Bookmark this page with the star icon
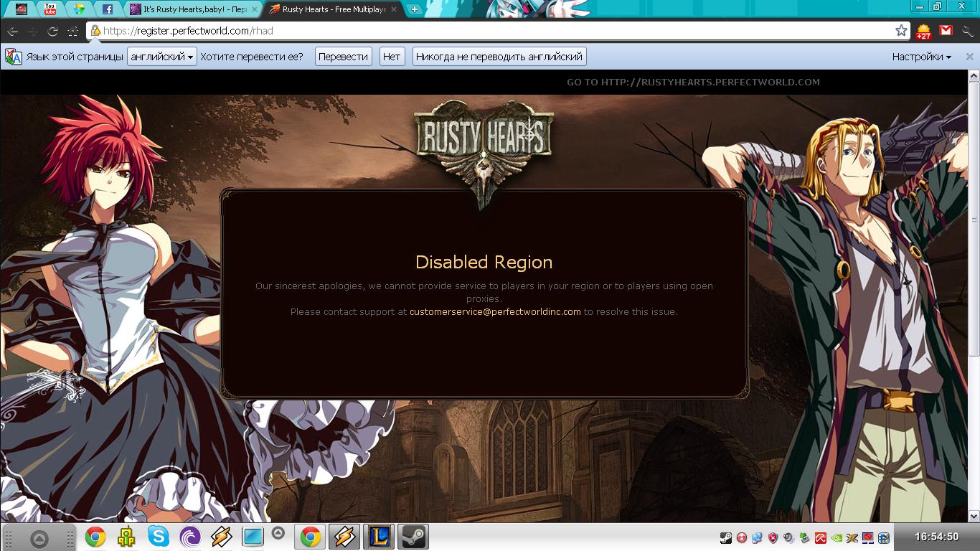The width and height of the screenshot is (980, 551). [901, 31]
